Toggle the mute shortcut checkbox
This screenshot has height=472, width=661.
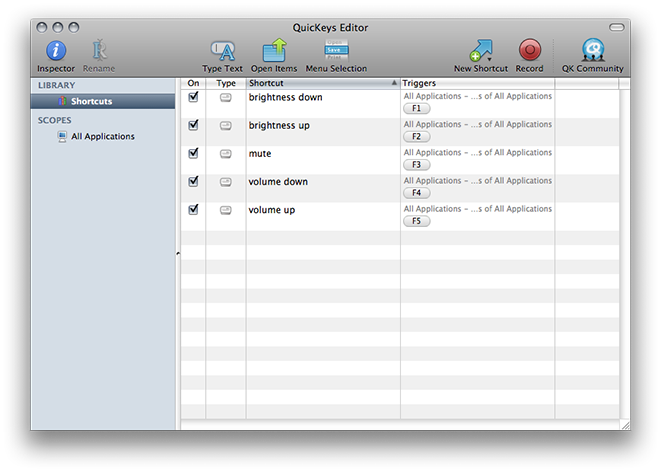[x=193, y=153]
